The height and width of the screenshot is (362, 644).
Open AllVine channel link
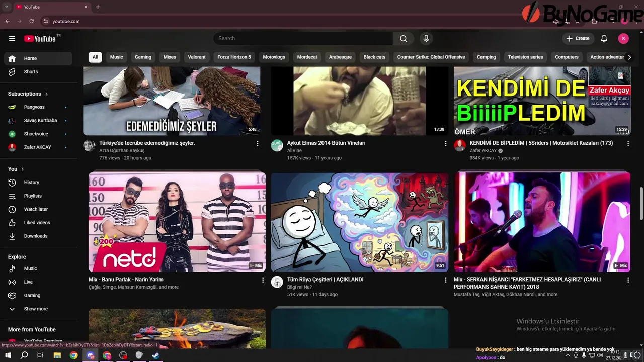[x=294, y=151]
